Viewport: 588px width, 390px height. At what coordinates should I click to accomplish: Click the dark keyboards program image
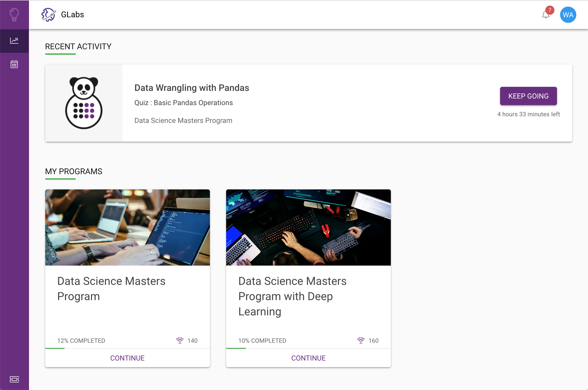[x=308, y=227]
